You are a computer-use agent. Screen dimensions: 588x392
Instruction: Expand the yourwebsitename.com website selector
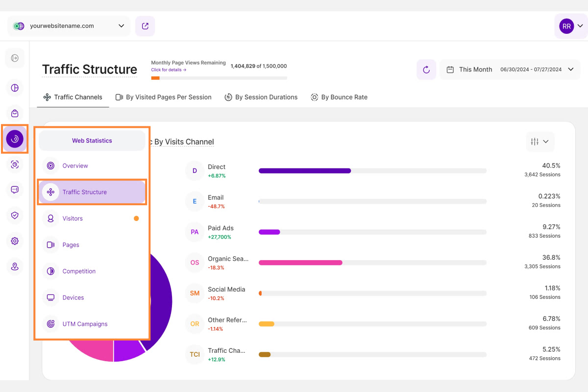(x=69, y=25)
